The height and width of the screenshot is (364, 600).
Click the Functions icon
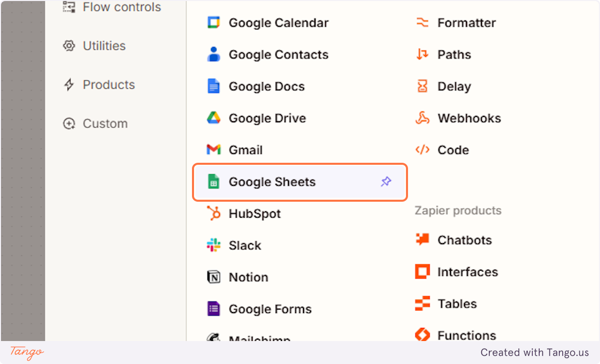coord(422,334)
